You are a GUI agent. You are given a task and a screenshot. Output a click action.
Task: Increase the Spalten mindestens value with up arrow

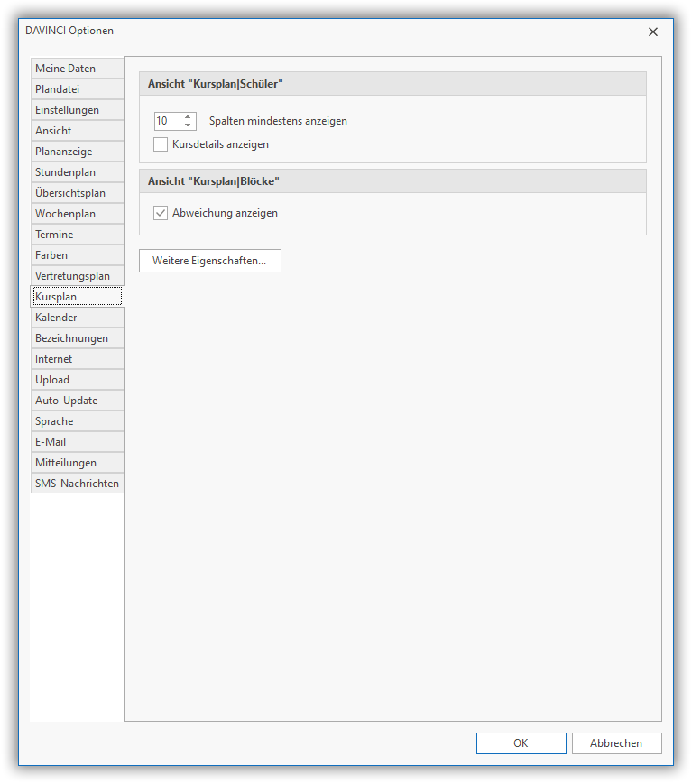click(x=188, y=116)
